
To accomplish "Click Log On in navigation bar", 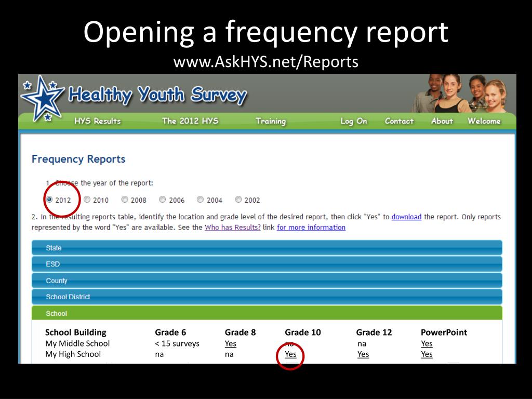I will tap(354, 121).
